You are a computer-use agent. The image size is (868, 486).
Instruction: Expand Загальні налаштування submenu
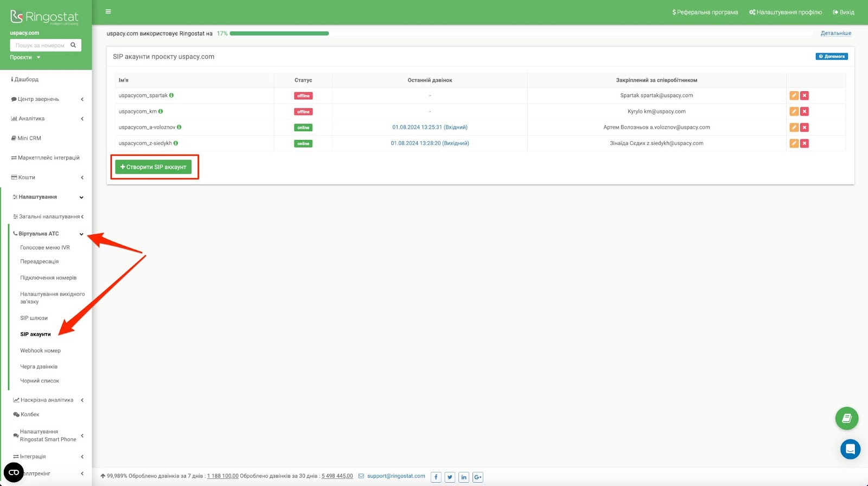point(48,216)
